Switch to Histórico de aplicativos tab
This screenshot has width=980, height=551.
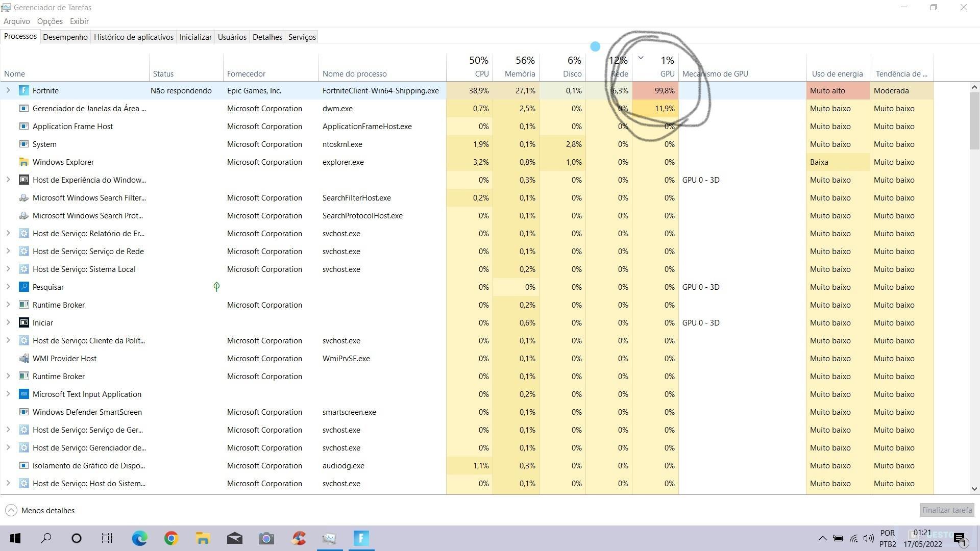[x=134, y=37]
